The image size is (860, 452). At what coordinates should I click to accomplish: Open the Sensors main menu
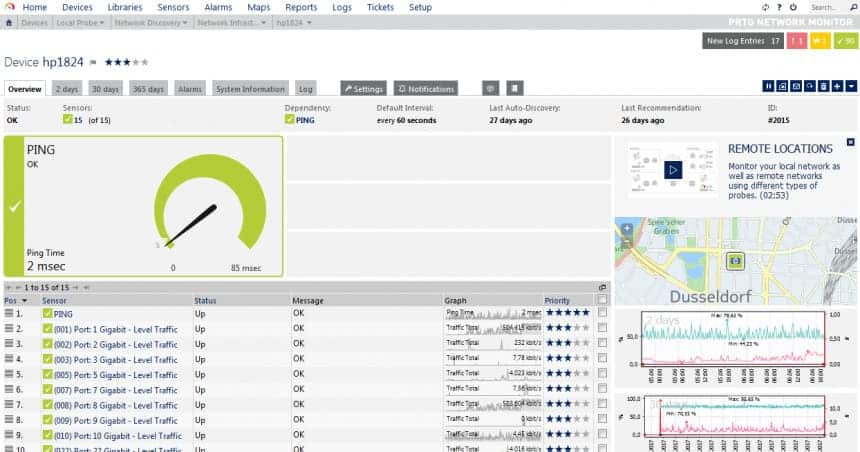pyautogui.click(x=173, y=7)
